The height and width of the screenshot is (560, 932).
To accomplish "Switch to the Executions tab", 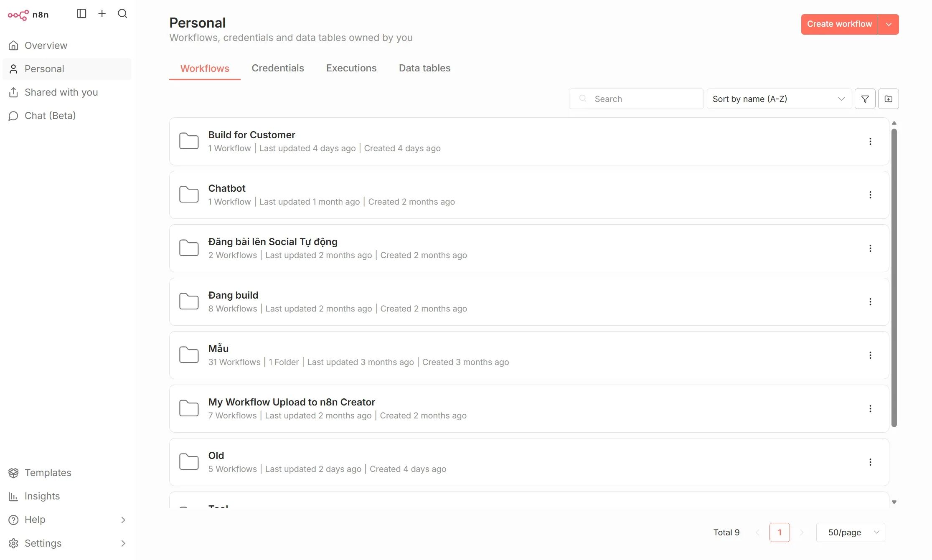I will tap(351, 68).
